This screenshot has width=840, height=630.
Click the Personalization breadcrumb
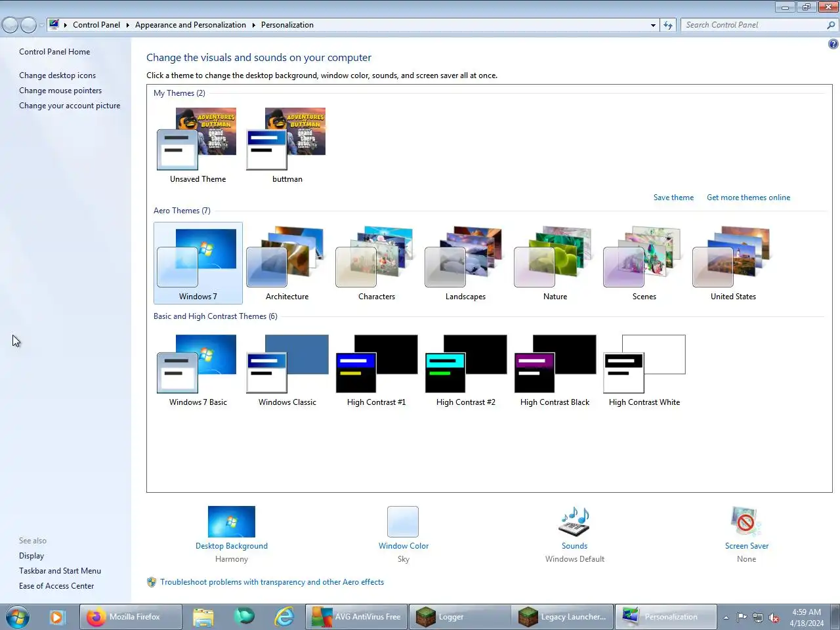[287, 25]
